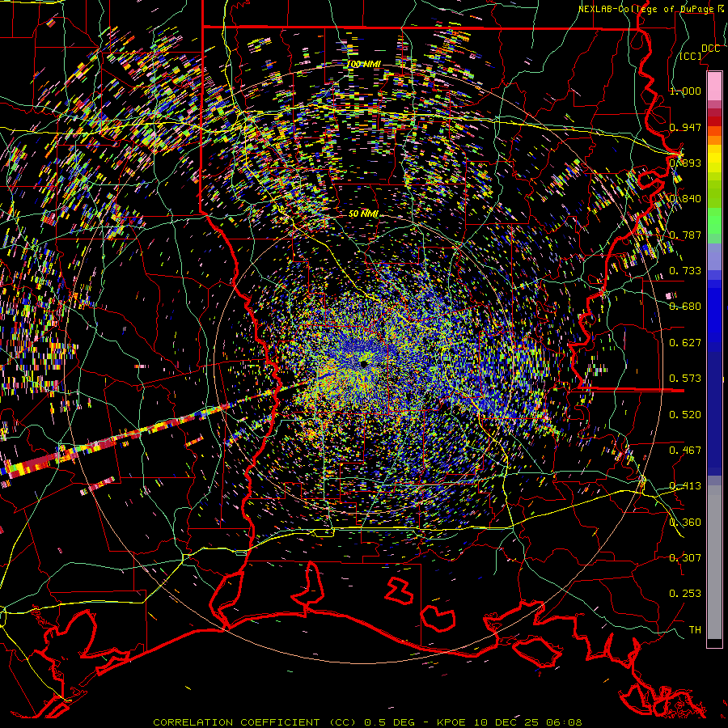Click the Correlation Coefficient KPOE caption text
This screenshot has width=728, height=728.
pos(367,722)
